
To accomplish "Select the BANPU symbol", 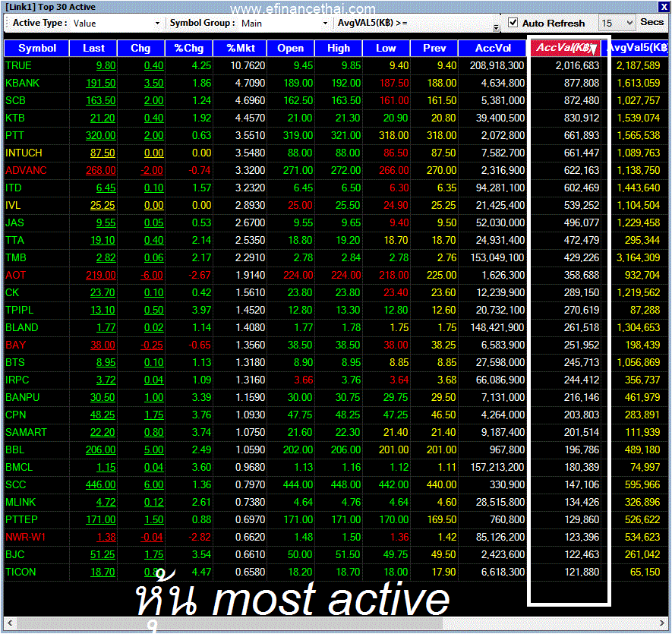I will coord(22,397).
